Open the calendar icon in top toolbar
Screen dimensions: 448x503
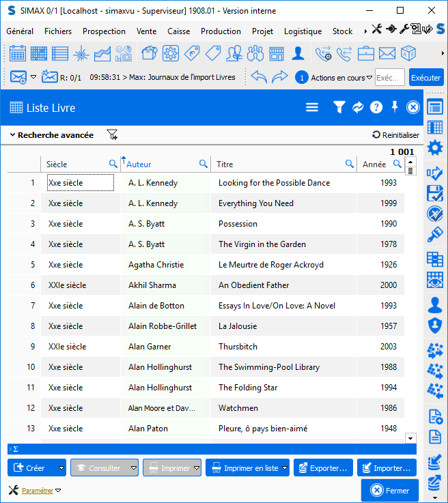[18, 53]
